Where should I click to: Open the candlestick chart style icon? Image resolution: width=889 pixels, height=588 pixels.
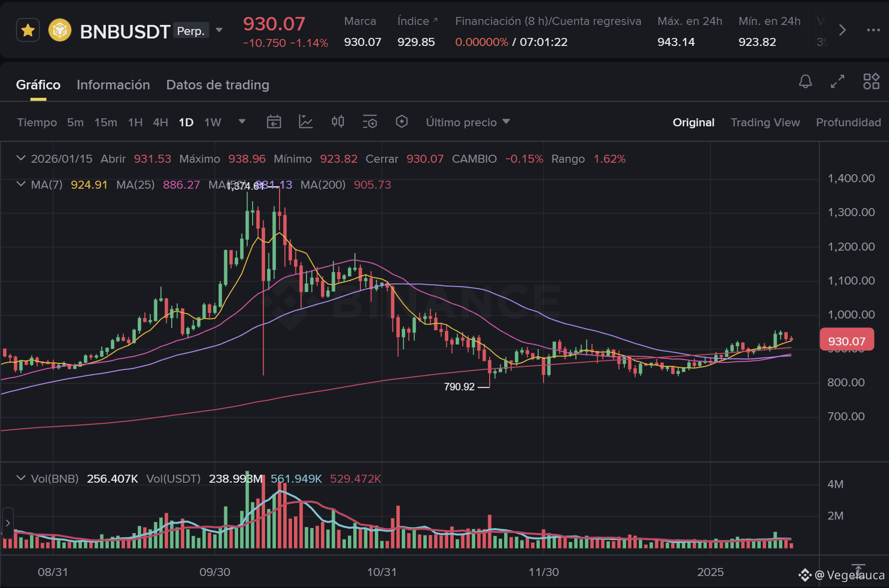pyautogui.click(x=338, y=122)
